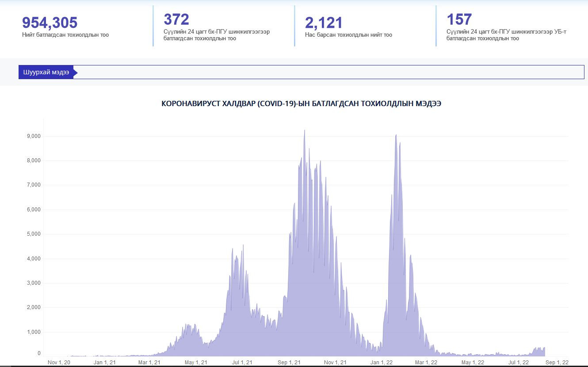
Task: Click the 372 cases in last 24 hours figure
Action: pyautogui.click(x=176, y=19)
